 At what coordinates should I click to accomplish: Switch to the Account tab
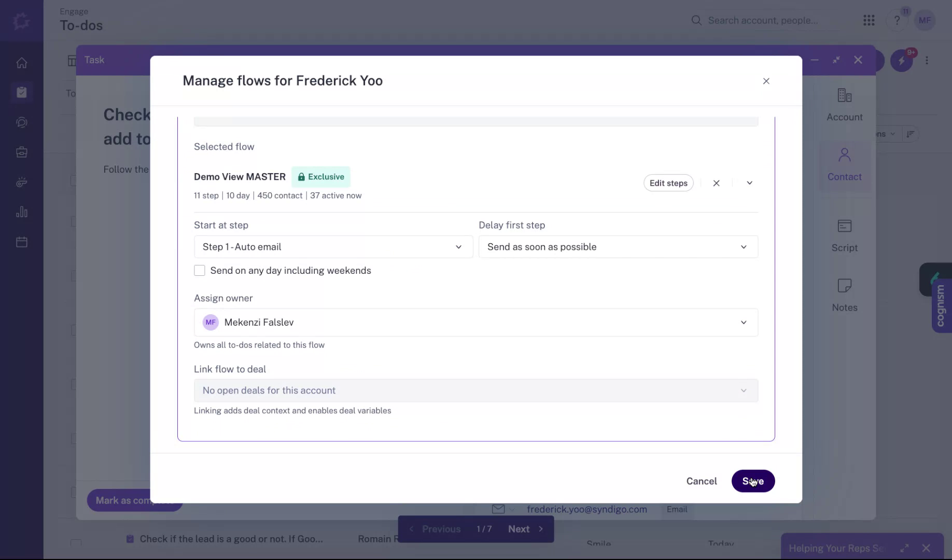click(x=844, y=105)
